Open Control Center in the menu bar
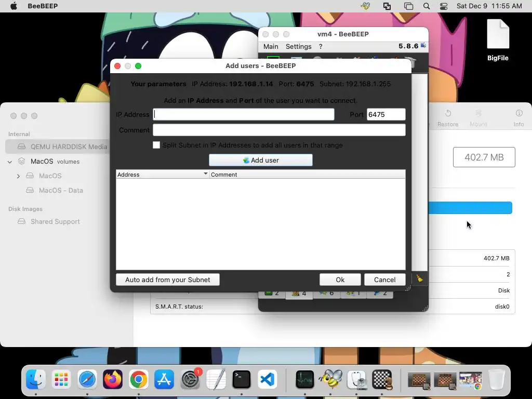Screen dimensions: 532x399 (444, 6)
